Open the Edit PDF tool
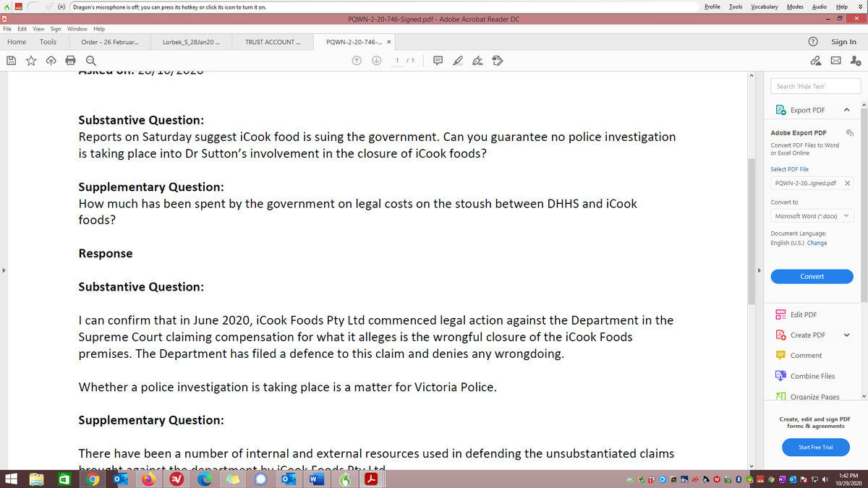Image resolution: width=868 pixels, height=488 pixels. (804, 314)
